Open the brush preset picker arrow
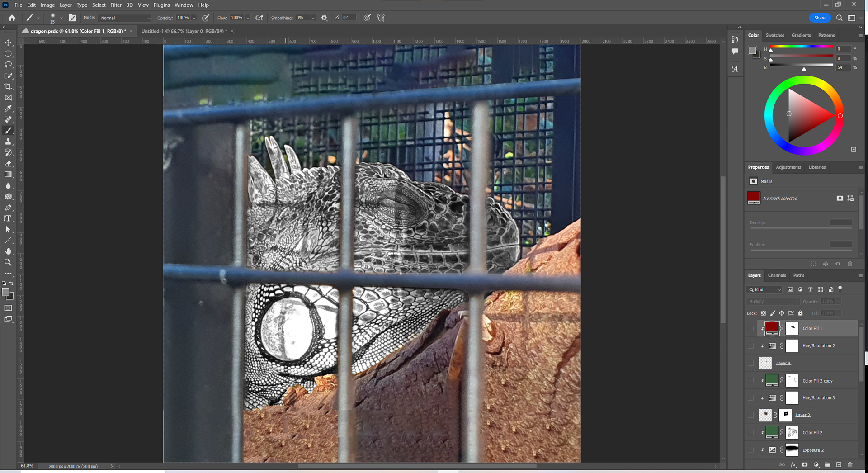868x473 pixels. click(x=61, y=18)
